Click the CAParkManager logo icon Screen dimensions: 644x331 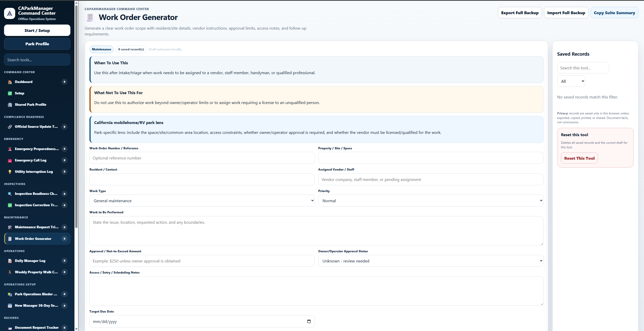10,13
